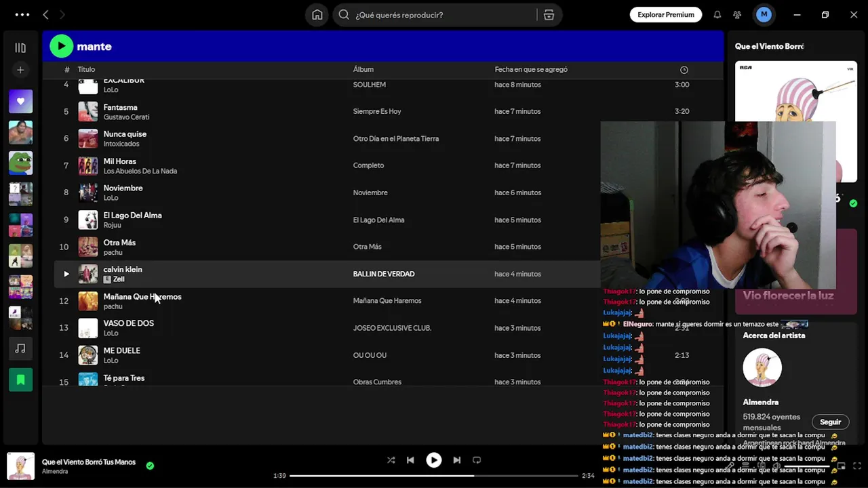
Task: Seek on the song progress bar
Action: (x=435, y=476)
